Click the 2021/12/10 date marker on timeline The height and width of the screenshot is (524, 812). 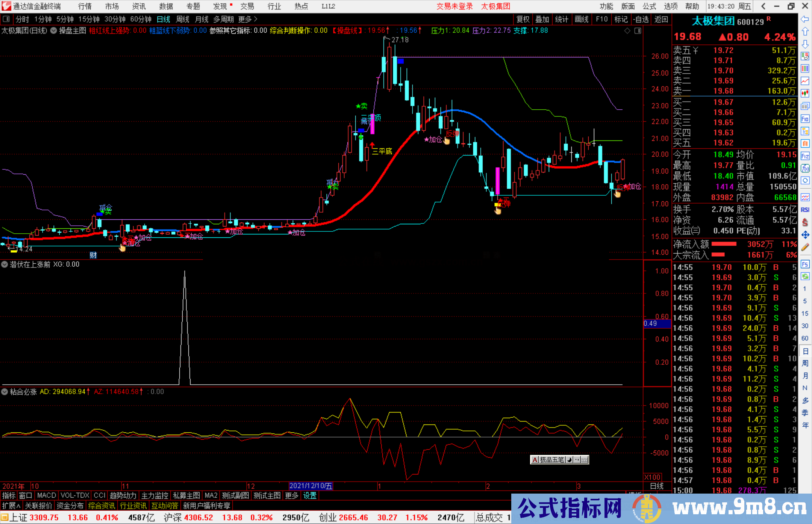(x=311, y=486)
